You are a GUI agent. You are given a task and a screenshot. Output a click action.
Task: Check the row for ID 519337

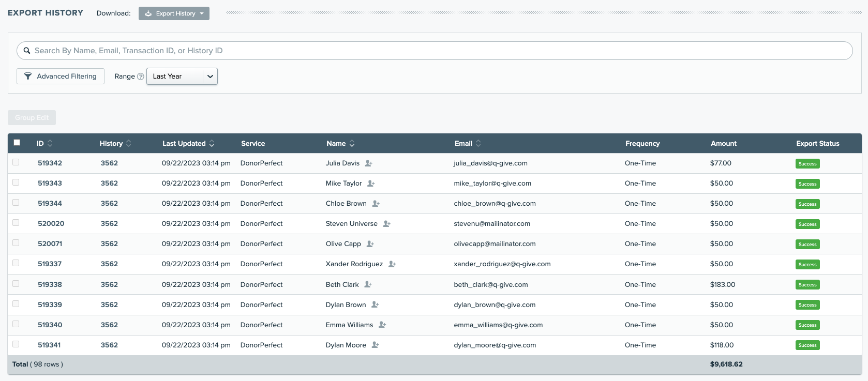(16, 263)
